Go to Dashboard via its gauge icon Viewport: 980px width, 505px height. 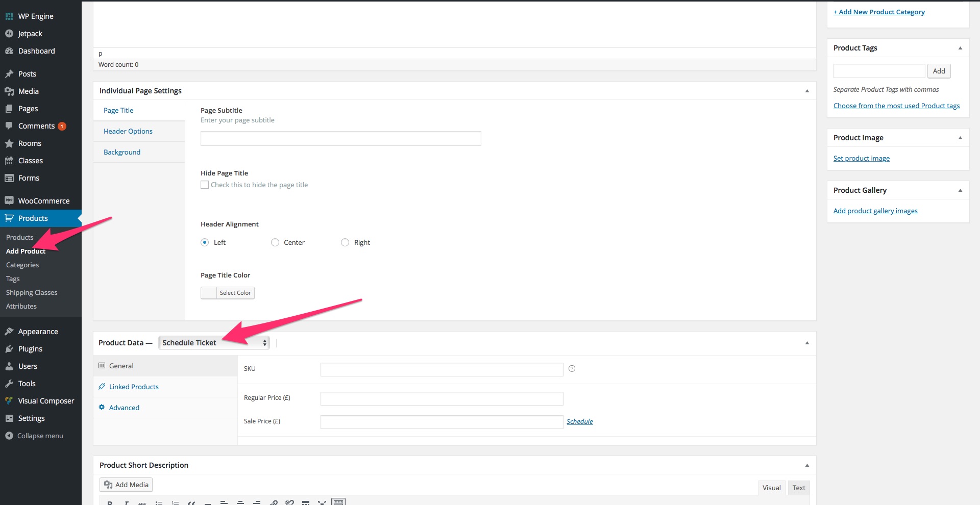[9, 51]
